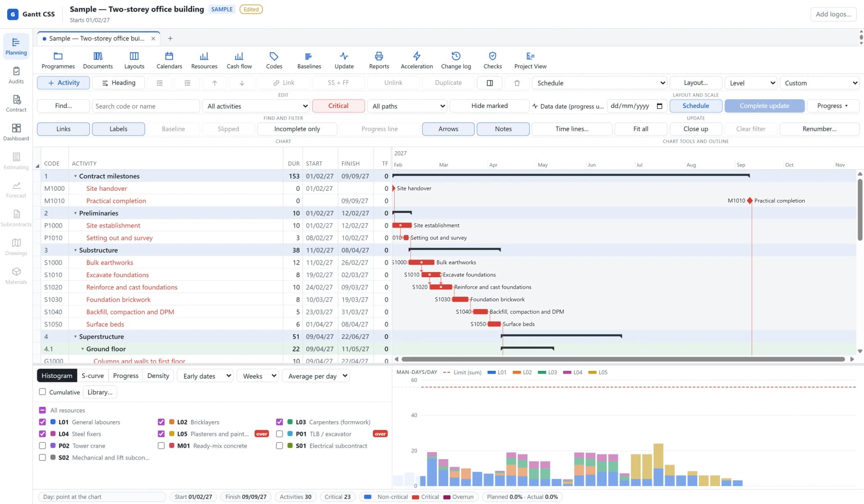Open the Weeks interval dropdown

258,376
